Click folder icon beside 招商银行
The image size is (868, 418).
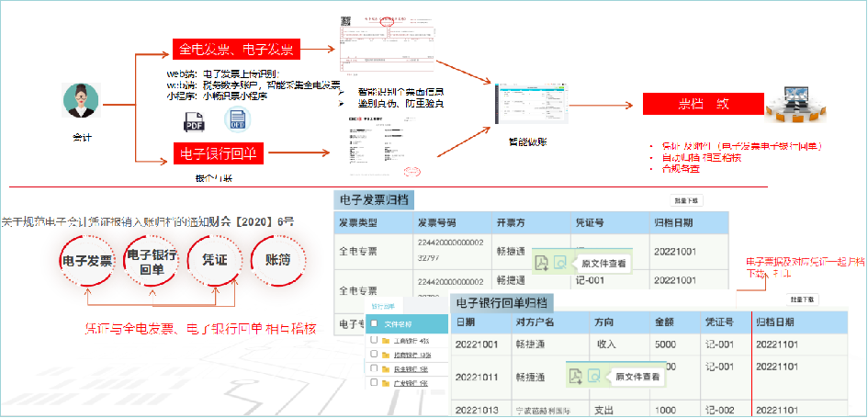386,355
